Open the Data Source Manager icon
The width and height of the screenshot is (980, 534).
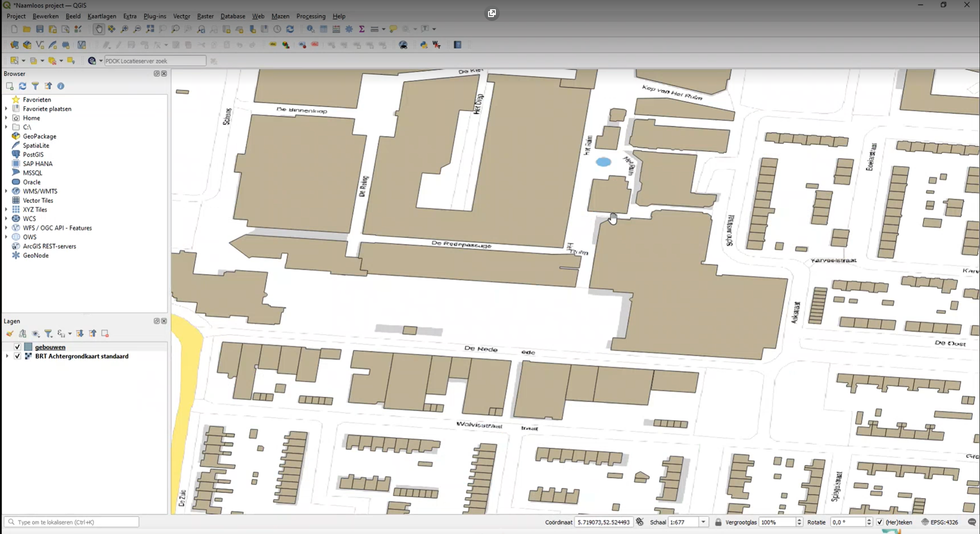tap(14, 45)
